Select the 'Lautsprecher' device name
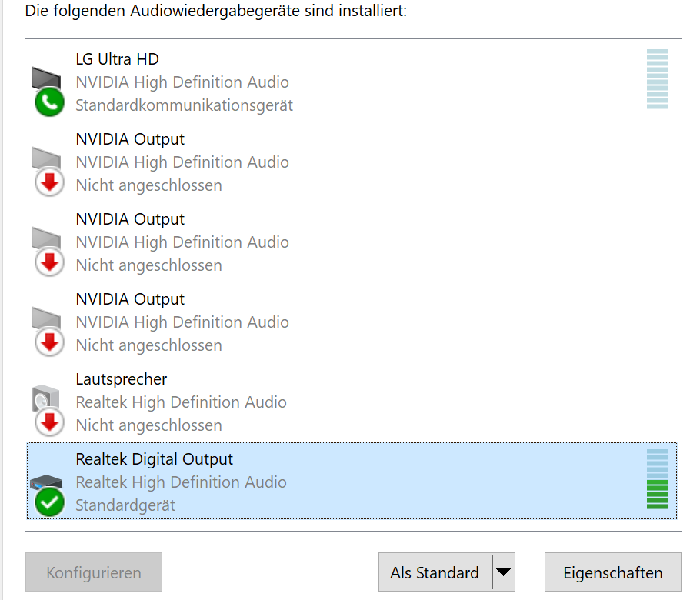 122,379
